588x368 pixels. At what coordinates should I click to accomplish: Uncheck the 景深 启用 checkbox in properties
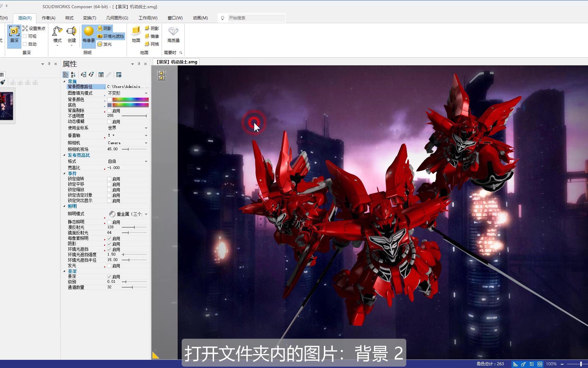pos(109,277)
